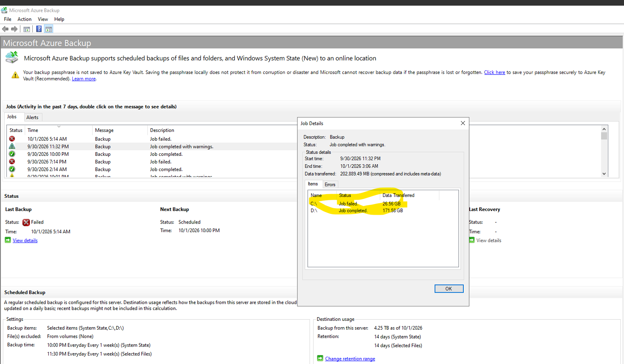The width and height of the screenshot is (624, 364).
Task: Click the Show/Hide Action Pane toolbar icon
Action: tap(49, 29)
